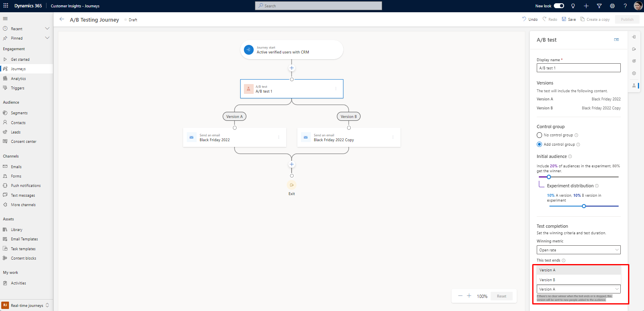Click the A/B test flask tile icon
The image size is (644, 311).
(248, 89)
